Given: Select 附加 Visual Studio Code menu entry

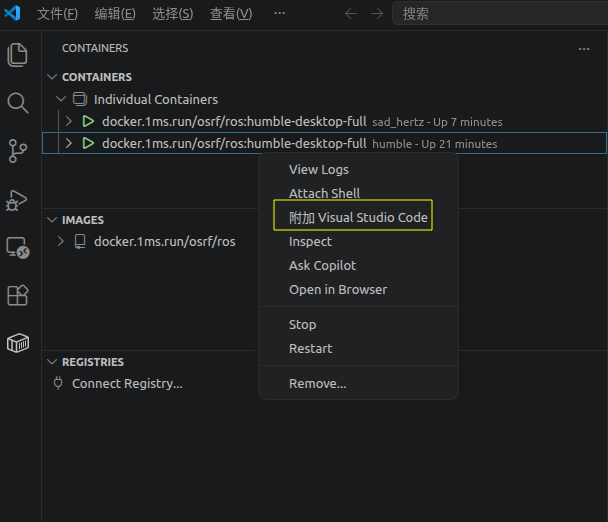Looking at the screenshot, I should click(x=359, y=217).
